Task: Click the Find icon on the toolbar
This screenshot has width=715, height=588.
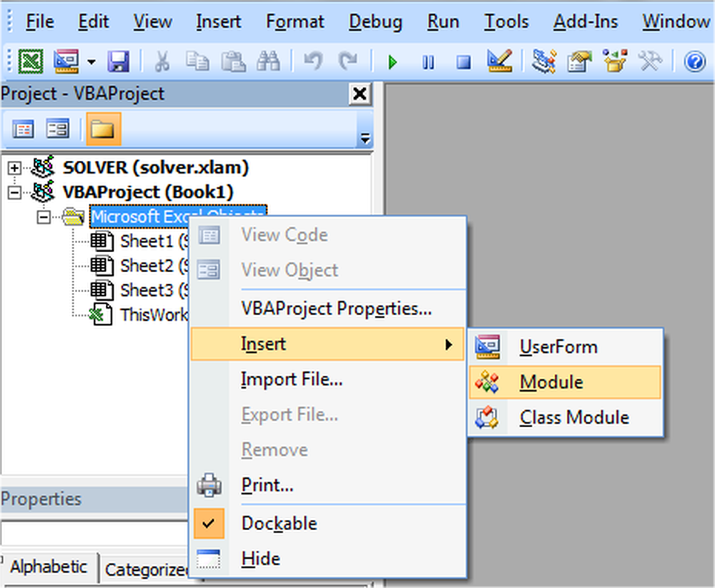Action: (269, 62)
